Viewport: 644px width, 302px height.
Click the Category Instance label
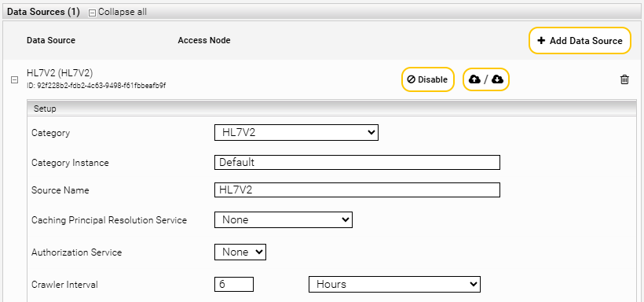(x=70, y=163)
